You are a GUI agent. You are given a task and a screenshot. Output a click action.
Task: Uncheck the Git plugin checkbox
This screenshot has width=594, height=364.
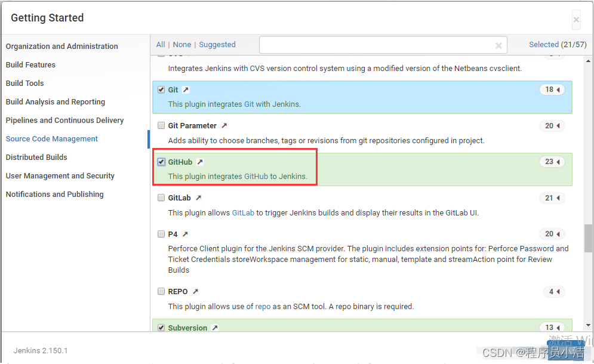coord(161,90)
